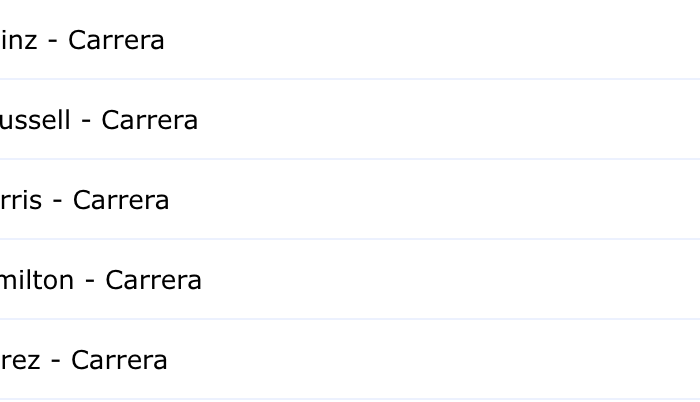
Task: Click the word Carrera in the Perez row
Action: click(119, 360)
